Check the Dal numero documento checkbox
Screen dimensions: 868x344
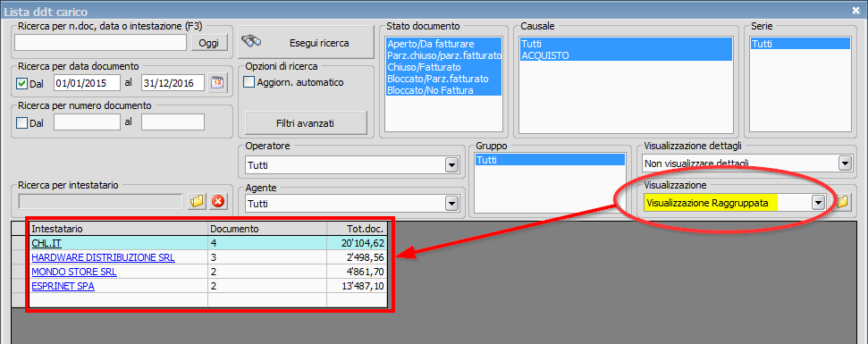pos(22,122)
